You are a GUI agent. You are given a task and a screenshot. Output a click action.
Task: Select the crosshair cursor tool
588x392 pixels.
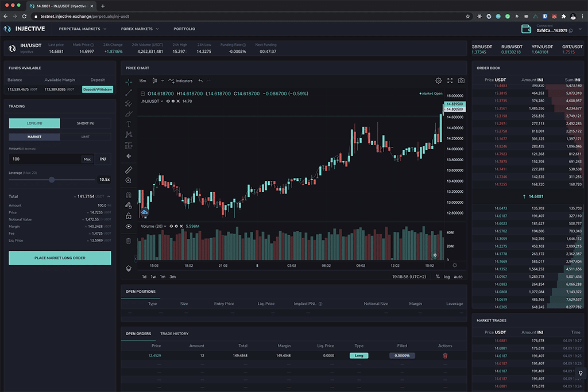point(129,81)
